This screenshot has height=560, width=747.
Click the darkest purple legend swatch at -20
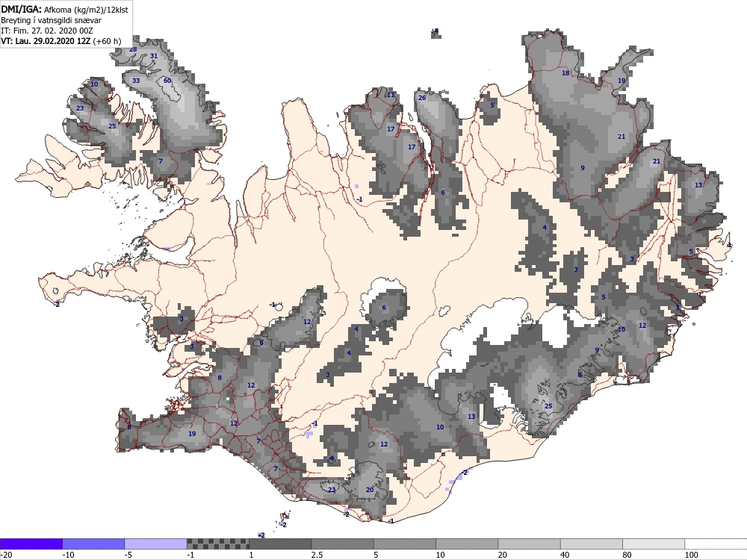click(x=31, y=544)
